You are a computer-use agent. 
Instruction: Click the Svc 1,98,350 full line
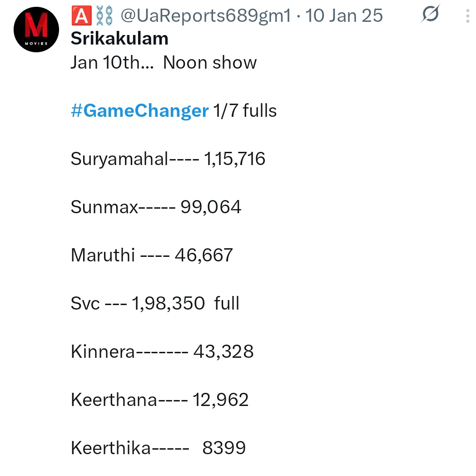coord(155,303)
